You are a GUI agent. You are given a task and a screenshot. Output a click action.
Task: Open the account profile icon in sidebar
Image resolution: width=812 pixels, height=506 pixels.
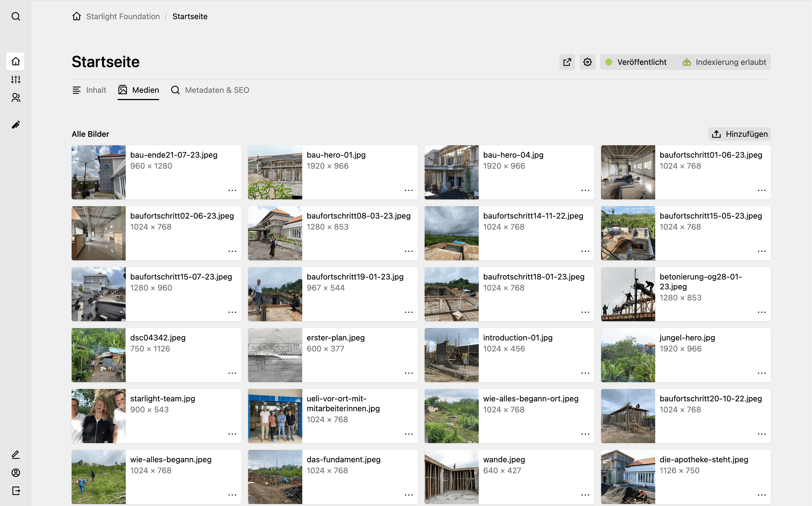(x=16, y=472)
